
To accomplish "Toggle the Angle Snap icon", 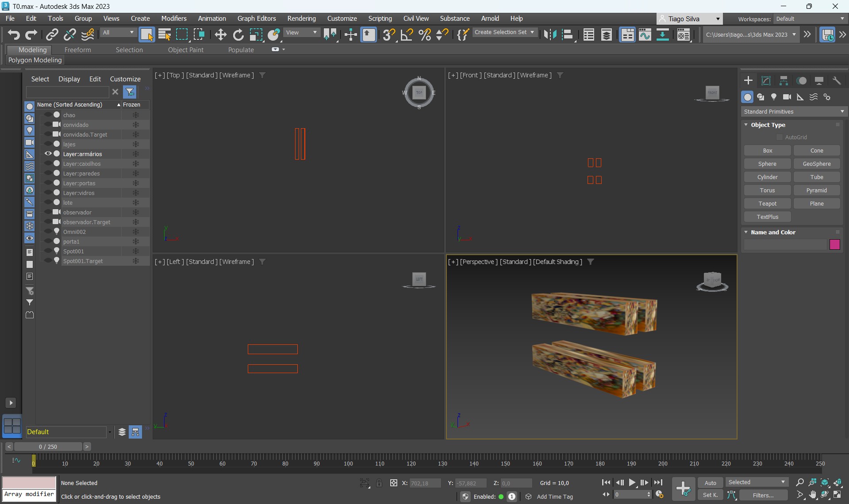I will [407, 34].
